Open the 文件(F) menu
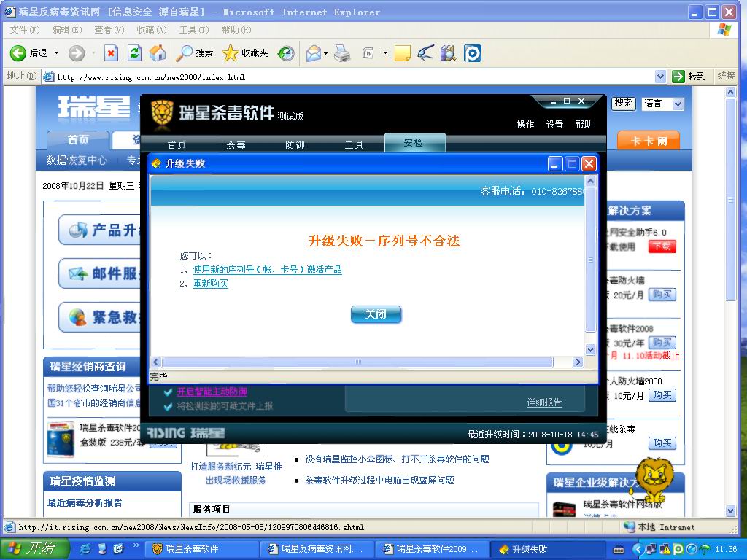747x560 pixels. point(25,29)
